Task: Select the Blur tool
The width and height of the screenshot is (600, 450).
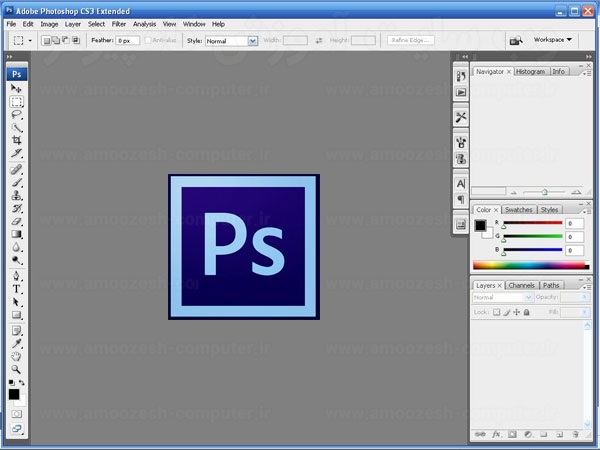Action: 16,247
